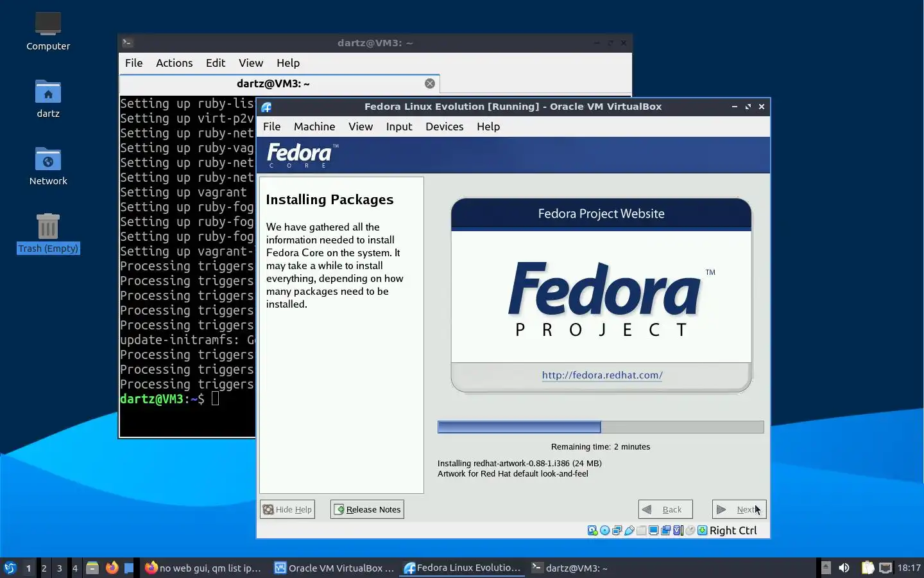Open the File menu in VirtualBox window
The height and width of the screenshot is (578, 924).
(272, 127)
